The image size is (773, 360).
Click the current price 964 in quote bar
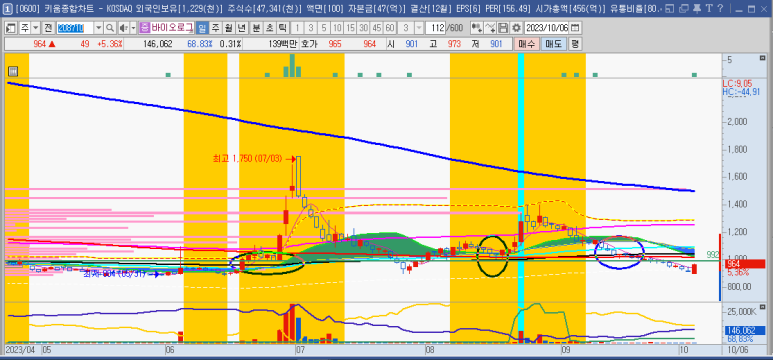(x=39, y=44)
